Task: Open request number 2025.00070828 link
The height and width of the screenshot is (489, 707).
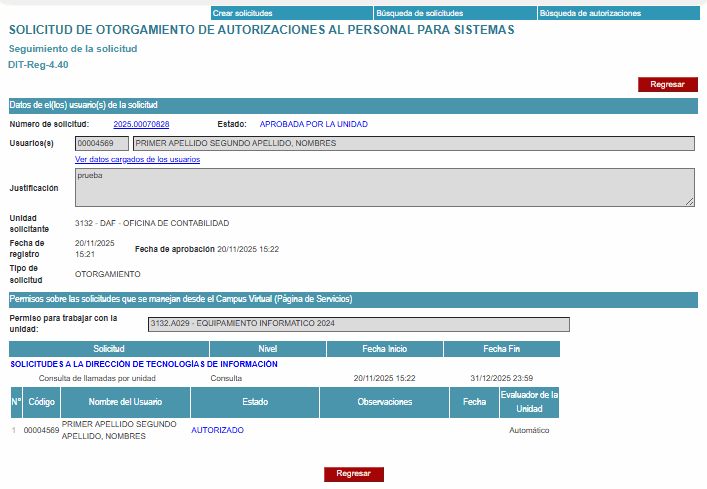Action: tap(141, 124)
